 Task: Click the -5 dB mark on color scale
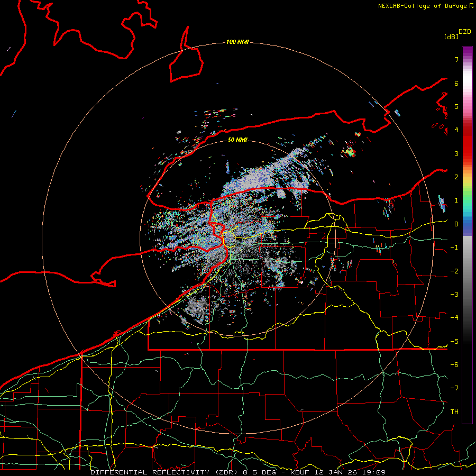pyautogui.click(x=454, y=342)
